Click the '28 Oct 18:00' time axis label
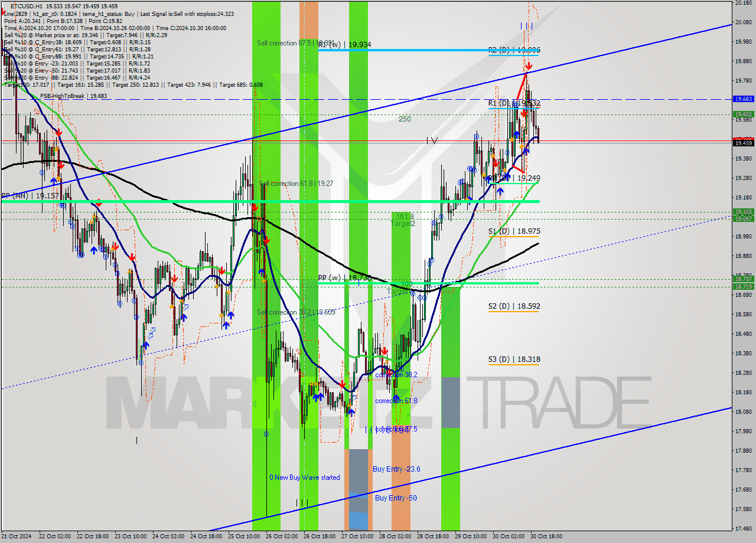Image resolution: width=756 pixels, height=543 pixels. click(432, 537)
